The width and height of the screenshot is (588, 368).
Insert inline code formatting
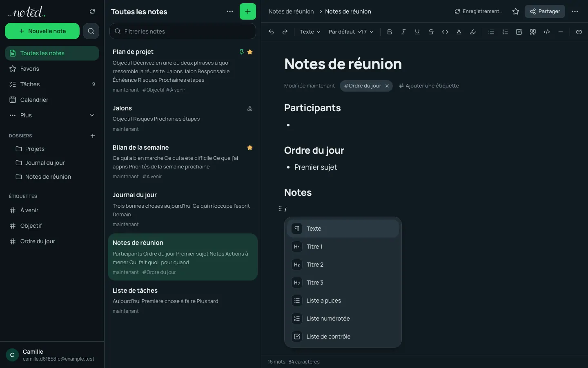(x=445, y=32)
